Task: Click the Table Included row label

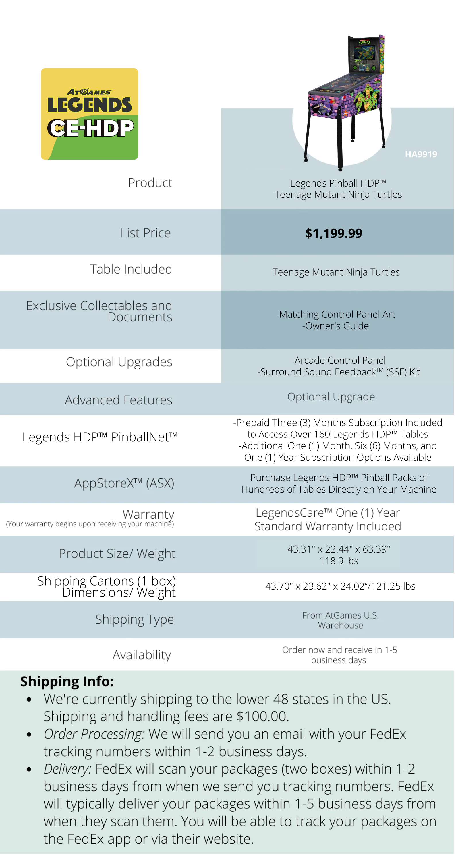Action: (131, 269)
